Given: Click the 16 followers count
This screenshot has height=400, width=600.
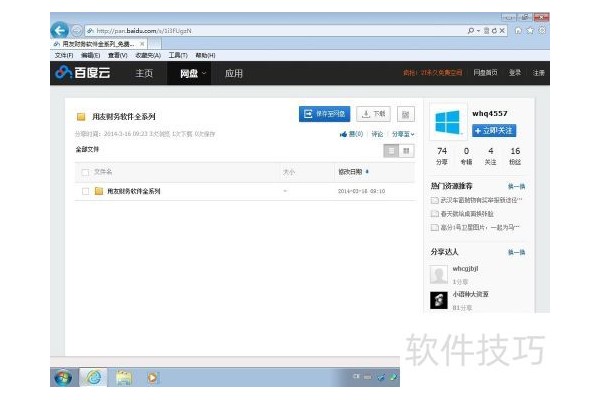Looking at the screenshot, I should (x=515, y=156).
